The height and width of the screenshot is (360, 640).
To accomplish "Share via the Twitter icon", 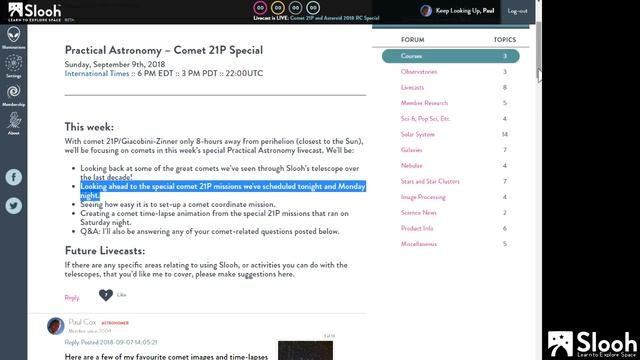I will (13, 205).
